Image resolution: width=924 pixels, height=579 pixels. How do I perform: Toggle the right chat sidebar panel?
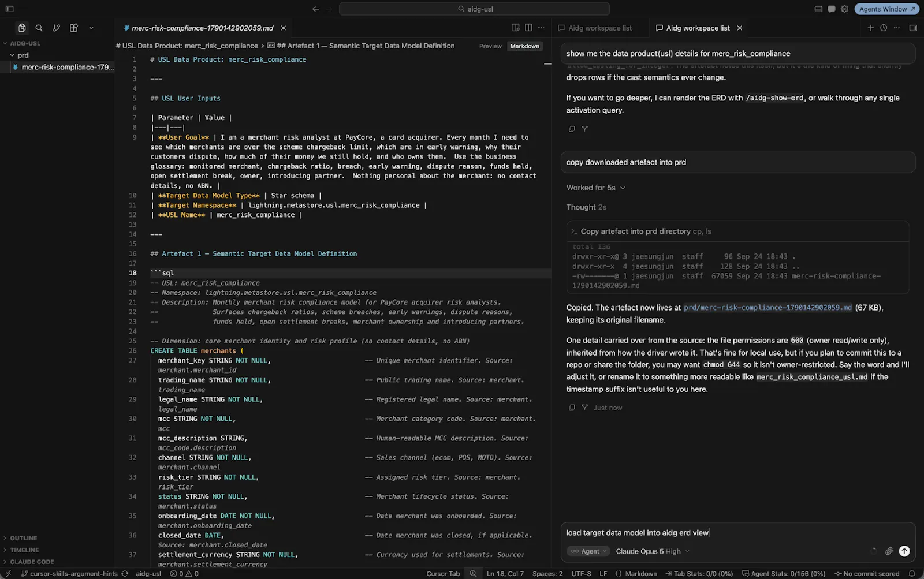913,28
